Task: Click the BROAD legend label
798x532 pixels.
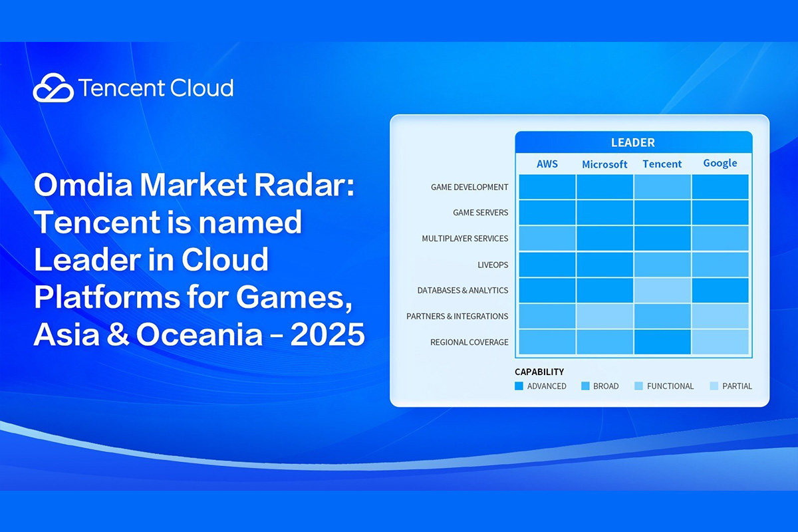Action: pos(606,386)
